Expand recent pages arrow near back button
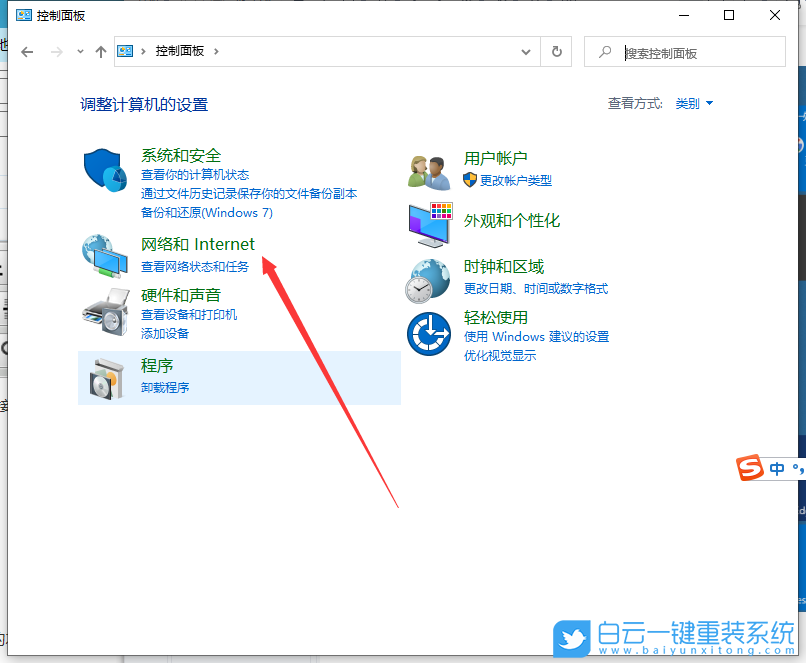The height and width of the screenshot is (663, 806). point(79,51)
